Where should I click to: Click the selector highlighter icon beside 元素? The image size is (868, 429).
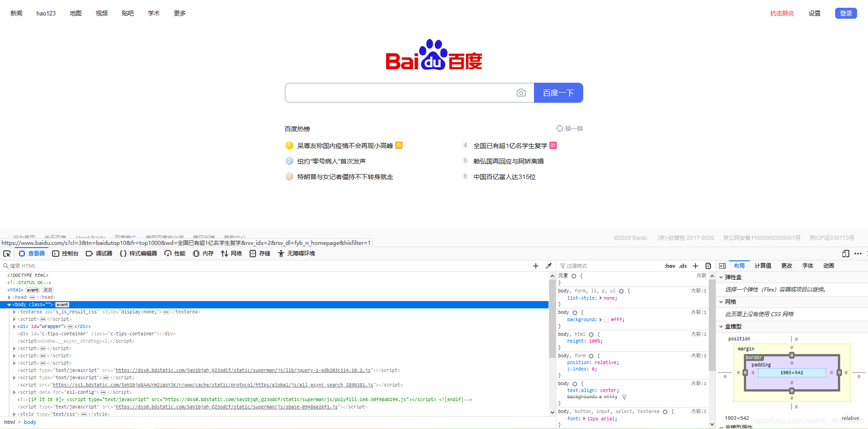(x=574, y=276)
